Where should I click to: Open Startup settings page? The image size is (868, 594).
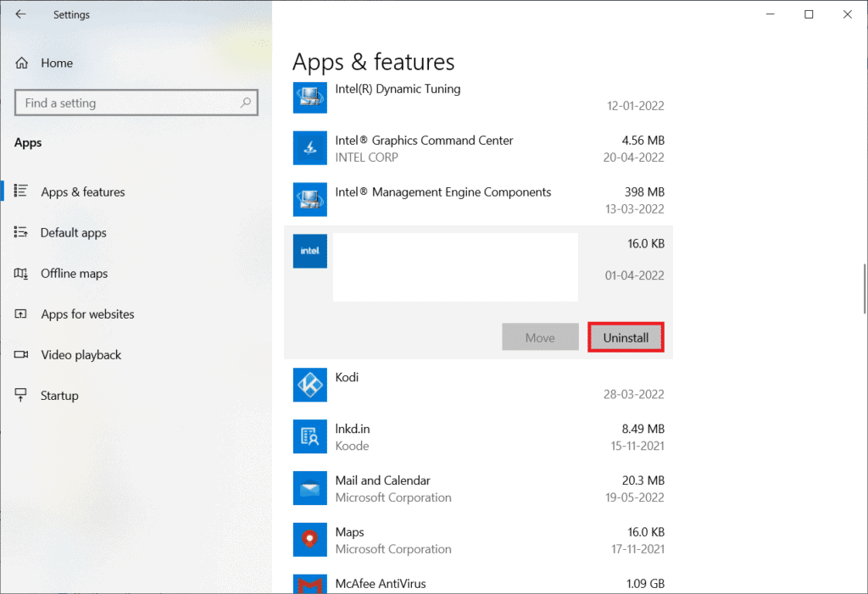tap(60, 395)
